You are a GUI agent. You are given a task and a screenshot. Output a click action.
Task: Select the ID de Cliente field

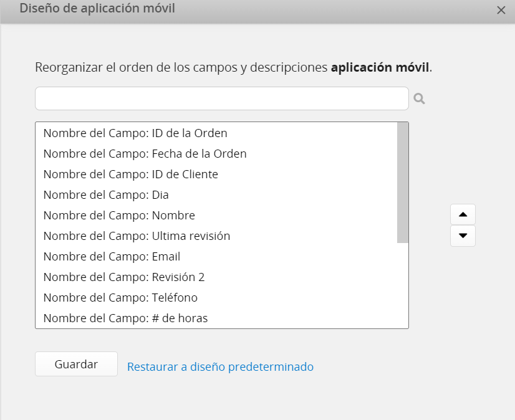(131, 174)
